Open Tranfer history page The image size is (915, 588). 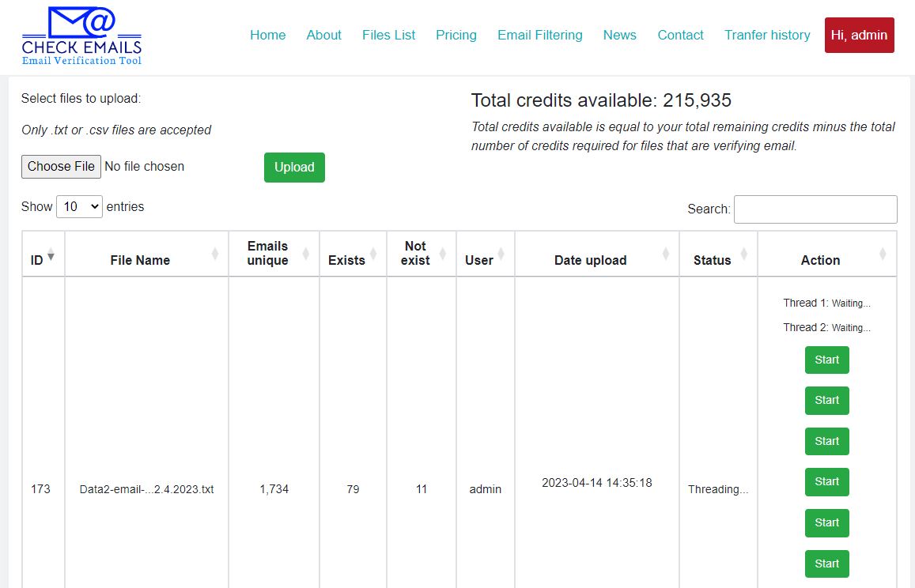coord(767,36)
